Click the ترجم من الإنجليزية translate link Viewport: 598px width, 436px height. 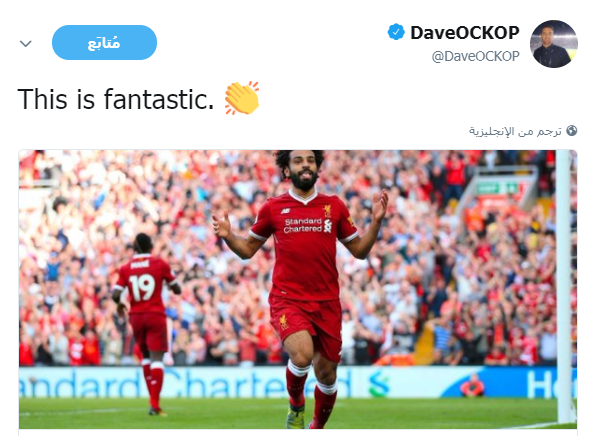tap(515, 131)
